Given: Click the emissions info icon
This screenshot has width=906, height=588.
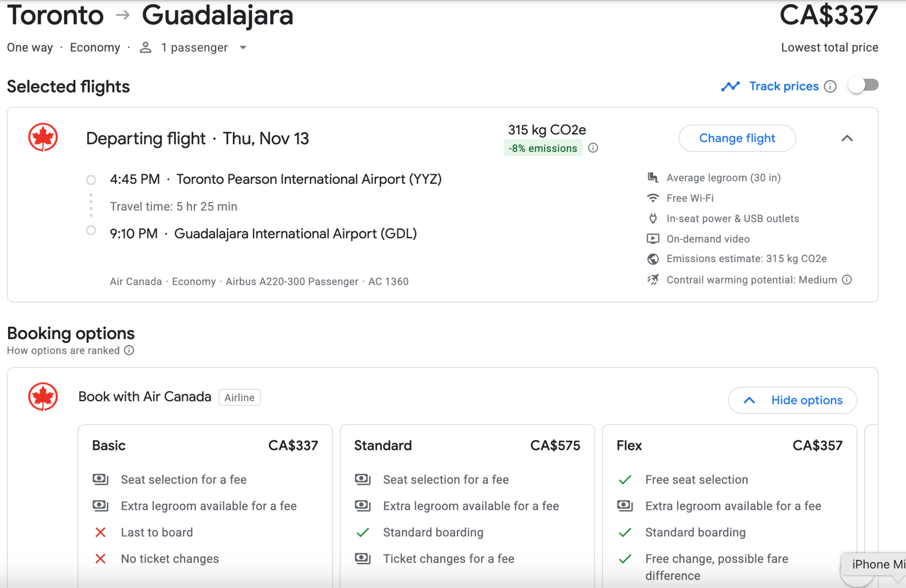Looking at the screenshot, I should coord(593,148).
